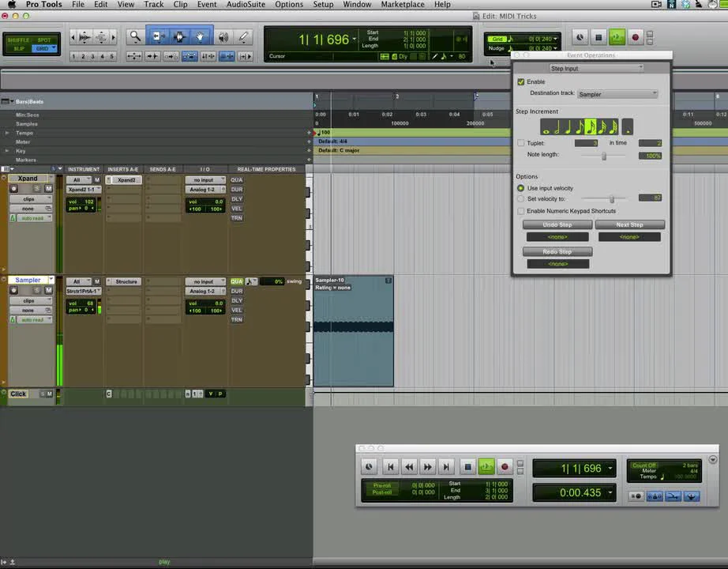Click the Undo Step button

click(557, 224)
